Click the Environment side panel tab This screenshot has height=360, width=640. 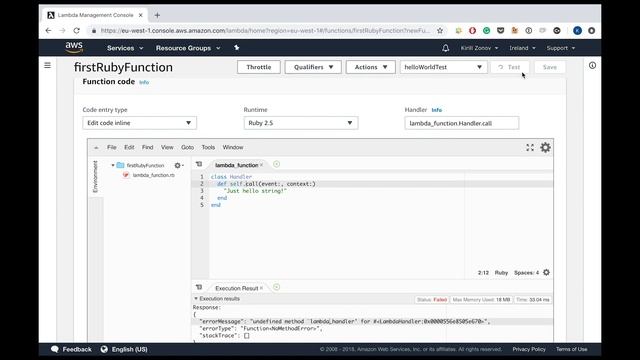click(96, 176)
